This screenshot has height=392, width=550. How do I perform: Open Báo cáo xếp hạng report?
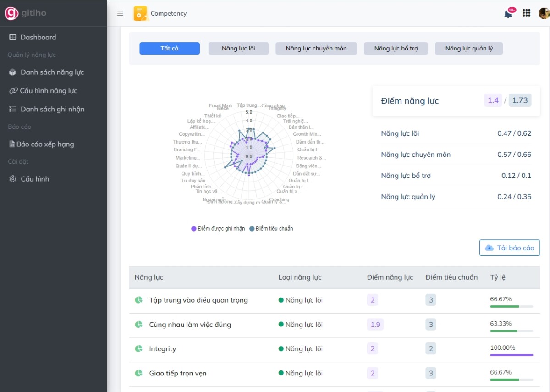45,144
